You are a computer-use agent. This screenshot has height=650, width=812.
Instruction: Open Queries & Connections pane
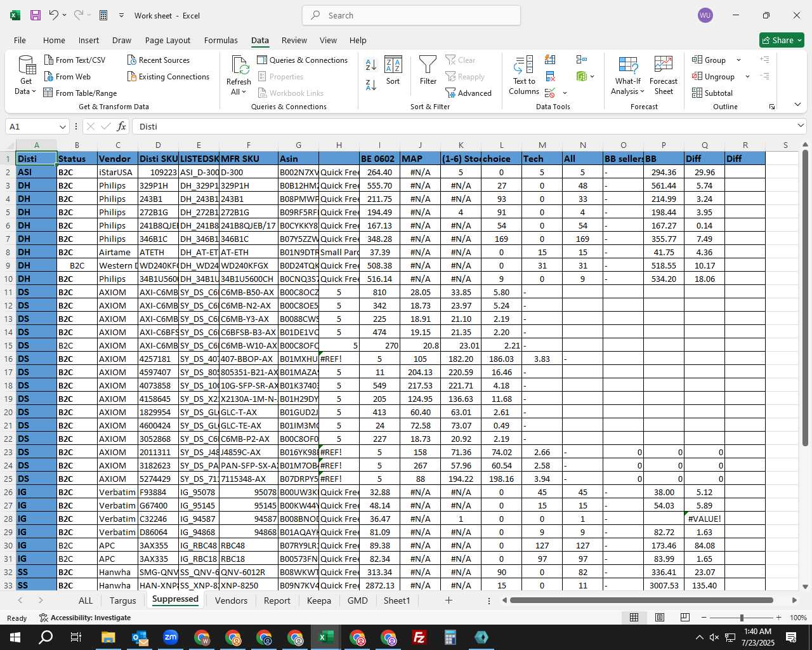(303, 60)
